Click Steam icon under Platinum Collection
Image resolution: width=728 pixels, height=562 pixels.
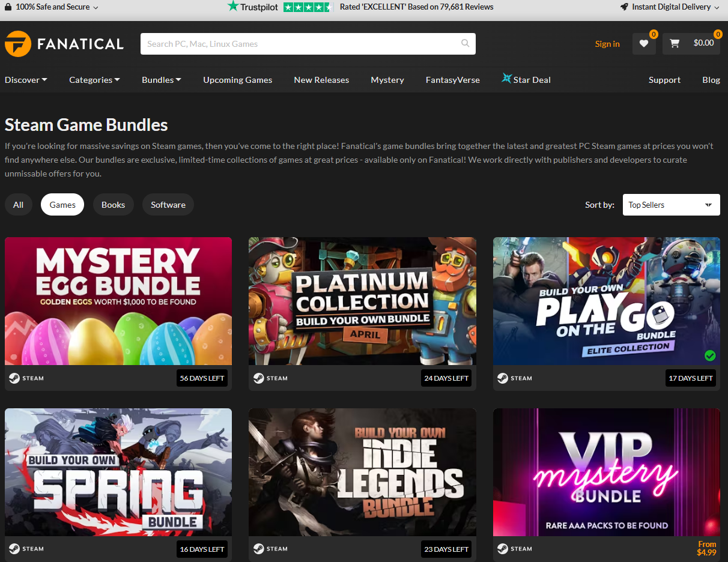coord(258,378)
